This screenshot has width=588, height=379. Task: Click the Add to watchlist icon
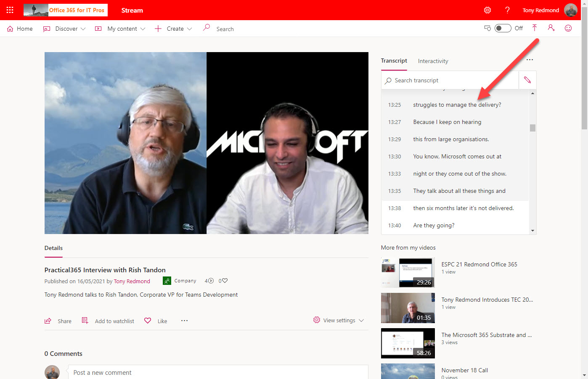click(85, 321)
